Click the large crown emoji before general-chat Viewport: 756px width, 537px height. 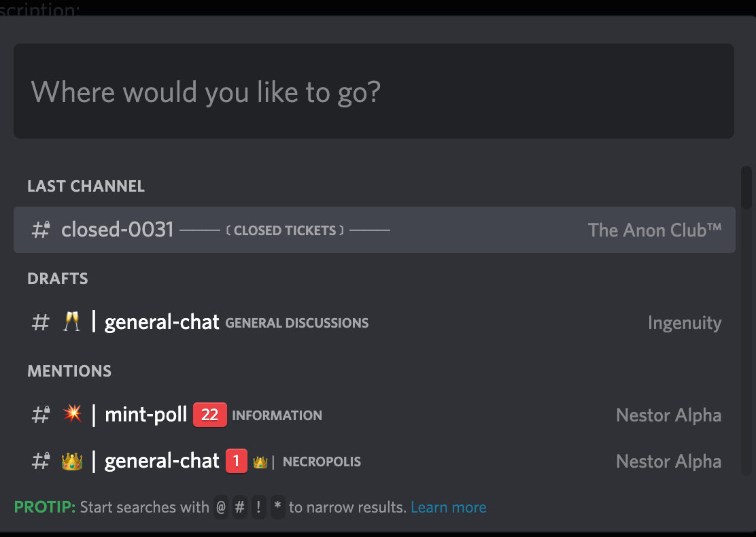pyautogui.click(x=72, y=461)
